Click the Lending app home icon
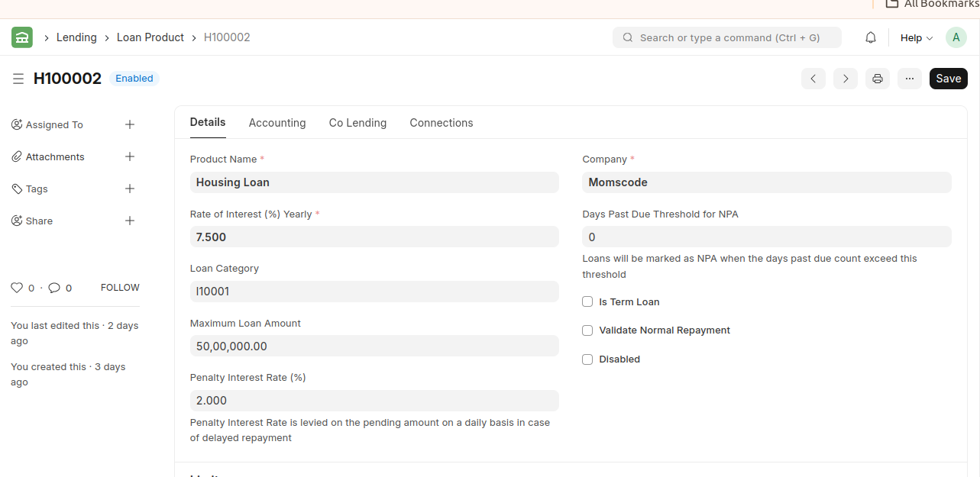The height and width of the screenshot is (477, 980). coord(22,37)
